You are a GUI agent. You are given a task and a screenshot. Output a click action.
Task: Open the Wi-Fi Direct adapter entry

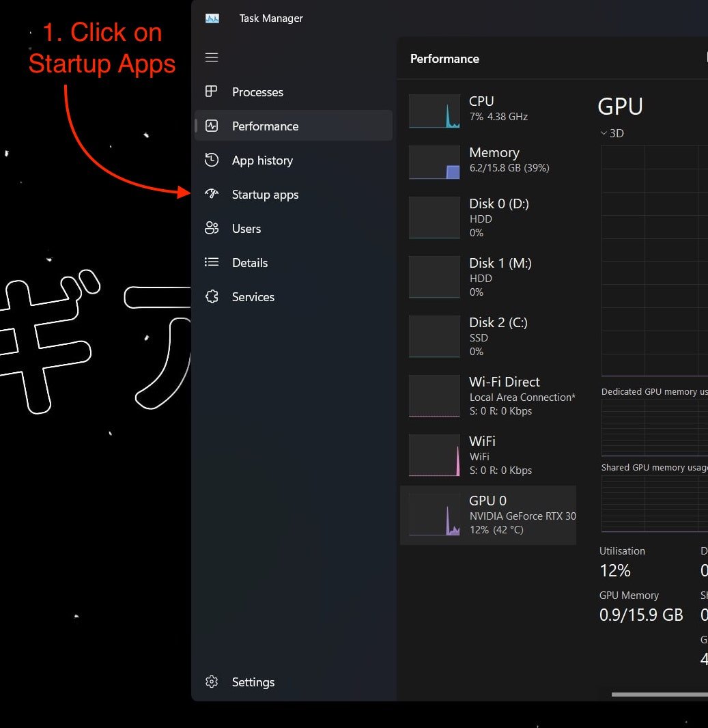pyautogui.click(x=487, y=396)
